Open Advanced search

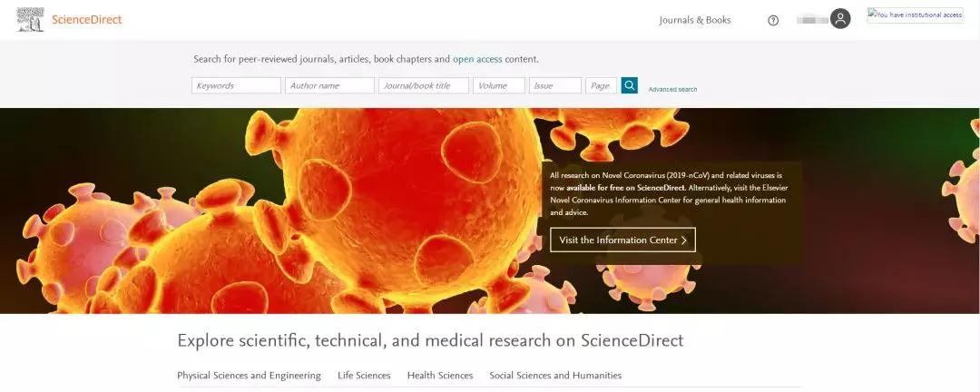[x=672, y=90]
